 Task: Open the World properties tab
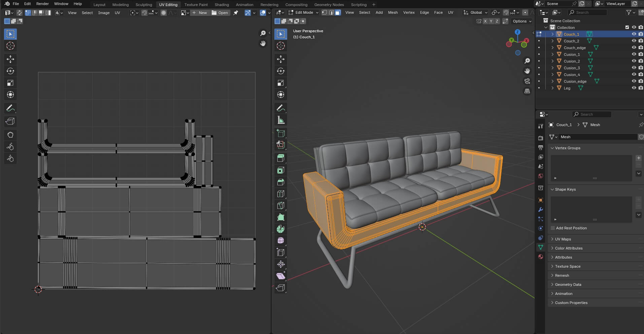[x=541, y=176]
